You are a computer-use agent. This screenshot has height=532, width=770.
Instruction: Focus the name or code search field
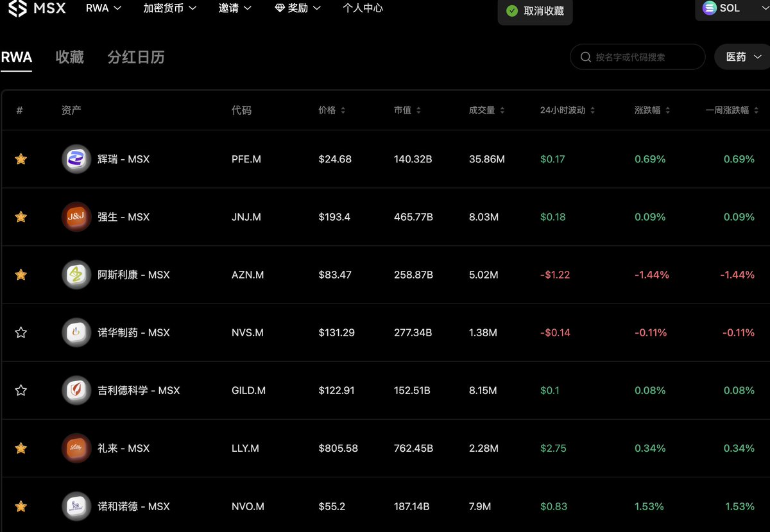(x=638, y=57)
